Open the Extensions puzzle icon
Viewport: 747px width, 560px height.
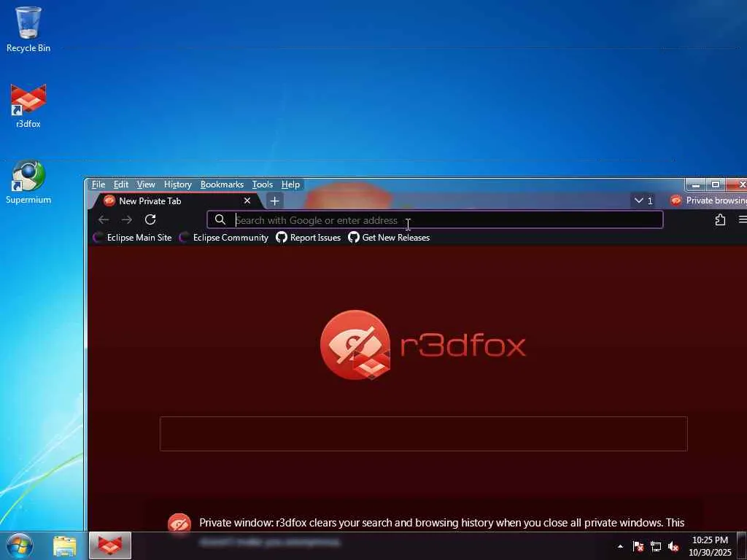coord(720,219)
